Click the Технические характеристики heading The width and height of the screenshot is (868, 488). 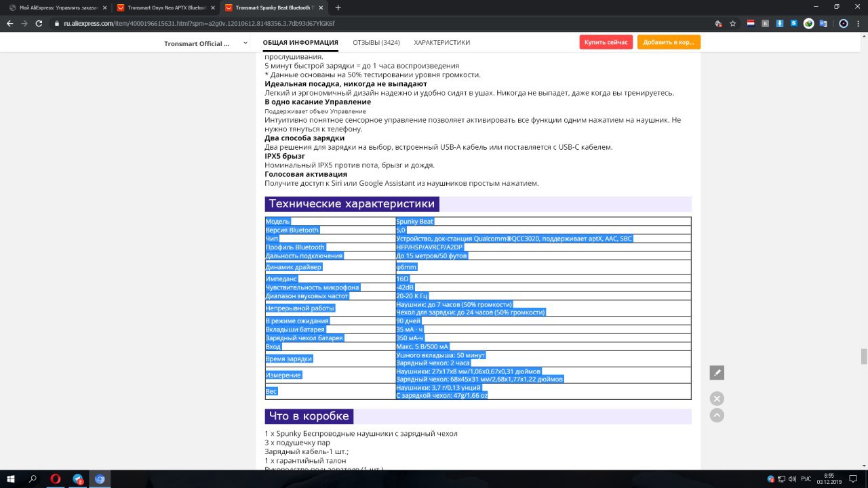coord(352,204)
